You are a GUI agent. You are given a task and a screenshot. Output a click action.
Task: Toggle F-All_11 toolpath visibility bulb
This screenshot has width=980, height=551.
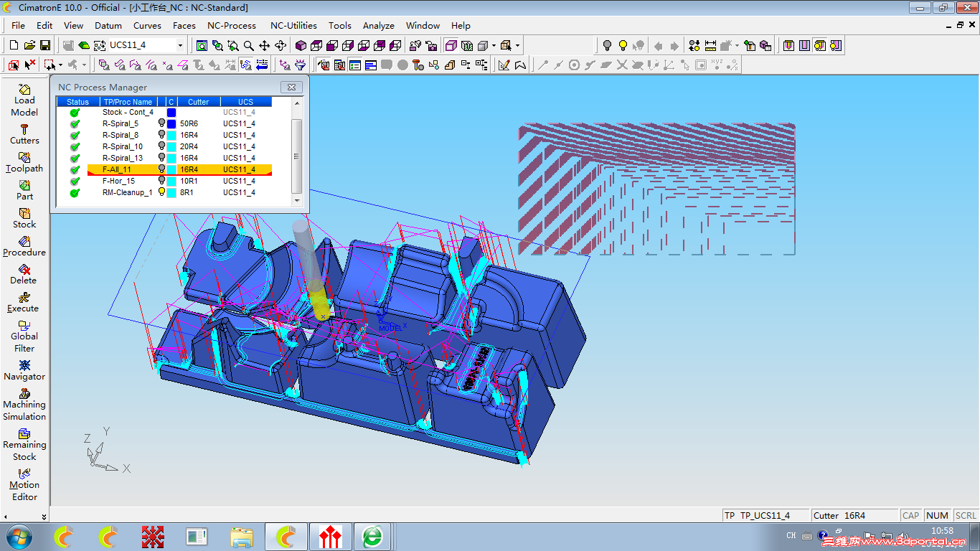162,169
